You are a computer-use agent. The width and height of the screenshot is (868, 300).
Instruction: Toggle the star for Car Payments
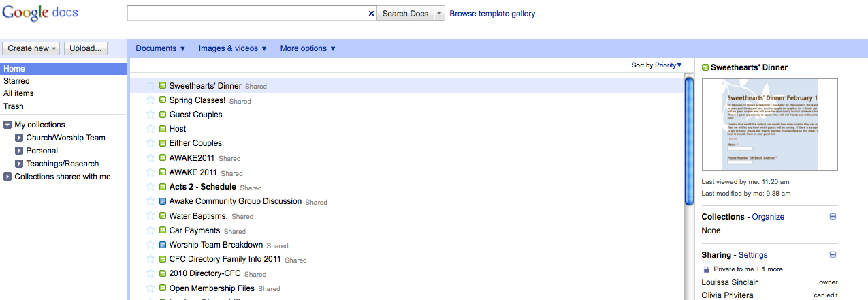coord(150,230)
